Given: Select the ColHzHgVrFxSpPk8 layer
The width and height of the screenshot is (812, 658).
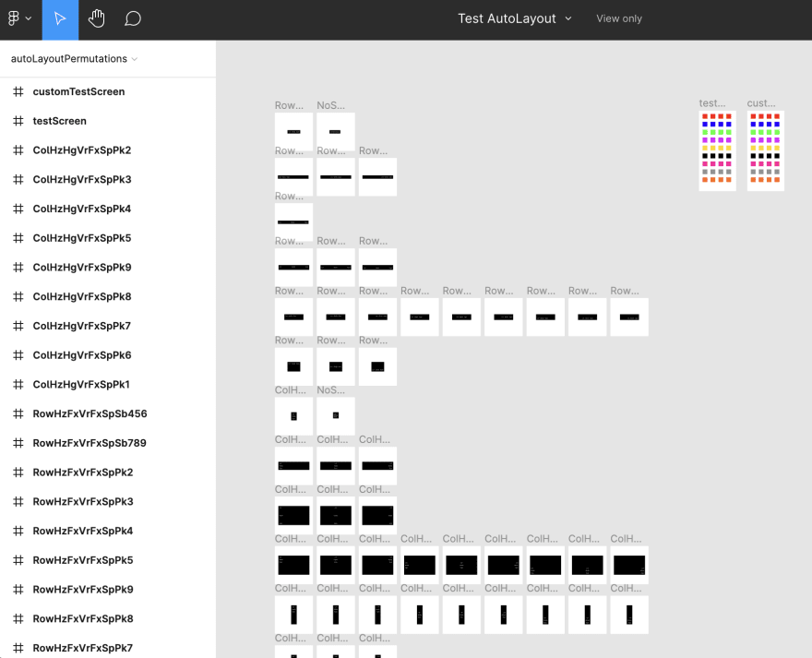Looking at the screenshot, I should coord(108,296).
